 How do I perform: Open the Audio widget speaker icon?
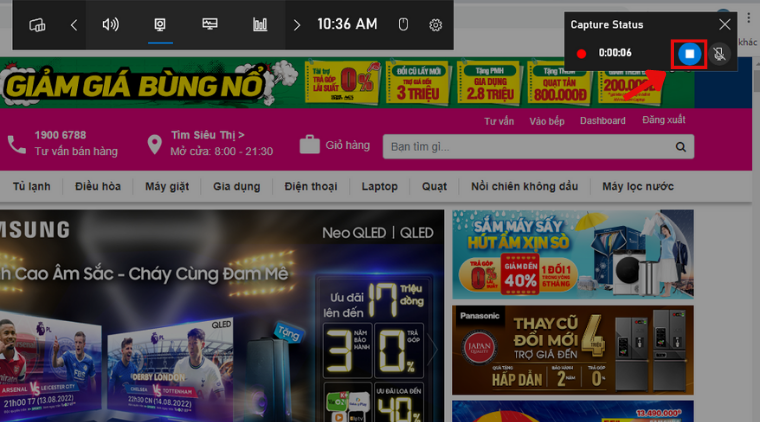(111, 24)
